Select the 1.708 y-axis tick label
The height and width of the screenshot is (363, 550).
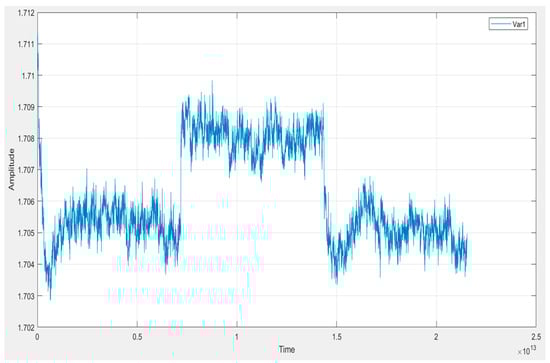[26, 139]
